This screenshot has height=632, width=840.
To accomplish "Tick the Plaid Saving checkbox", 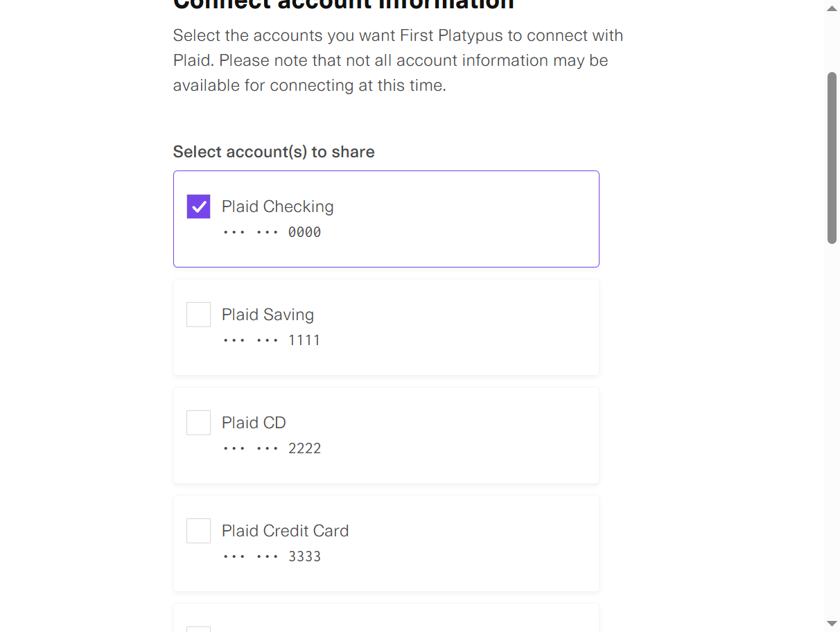I will tap(198, 315).
